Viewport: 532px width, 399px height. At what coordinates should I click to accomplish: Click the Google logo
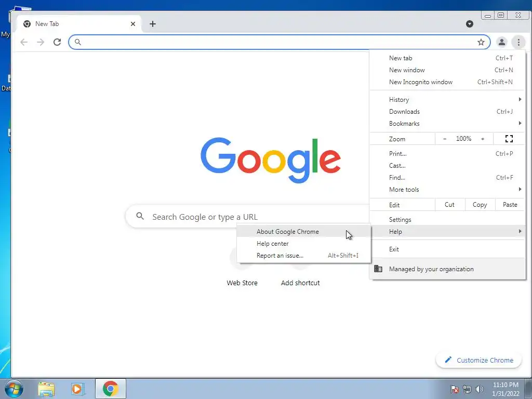(270, 160)
